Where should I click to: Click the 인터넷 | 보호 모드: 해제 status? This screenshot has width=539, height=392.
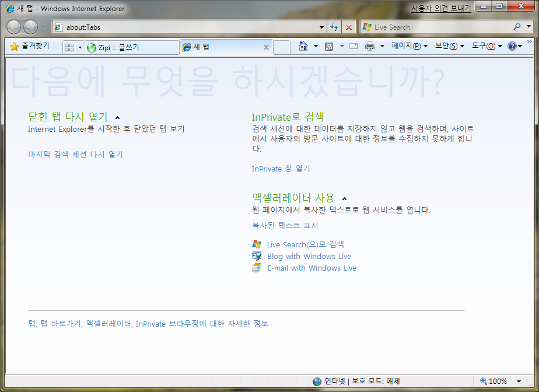pos(362,381)
